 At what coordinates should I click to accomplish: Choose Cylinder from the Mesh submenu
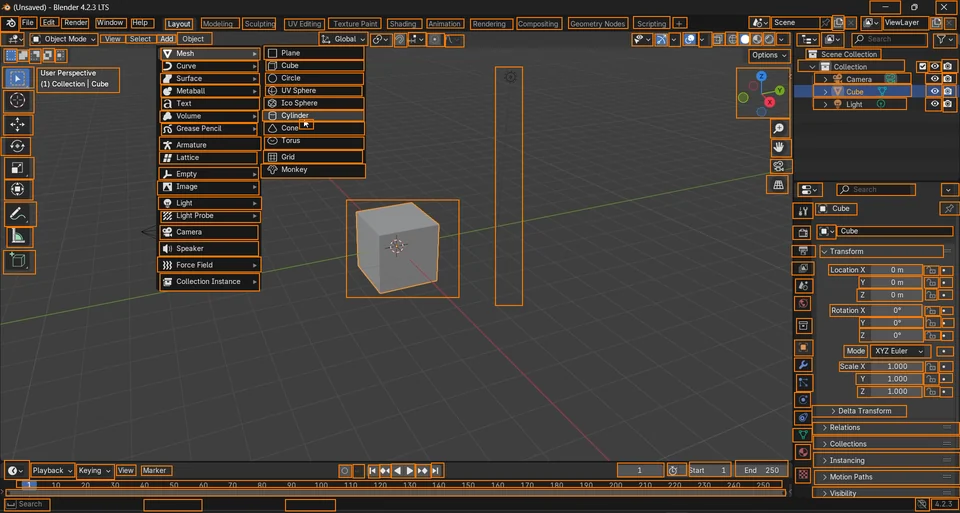coord(313,116)
